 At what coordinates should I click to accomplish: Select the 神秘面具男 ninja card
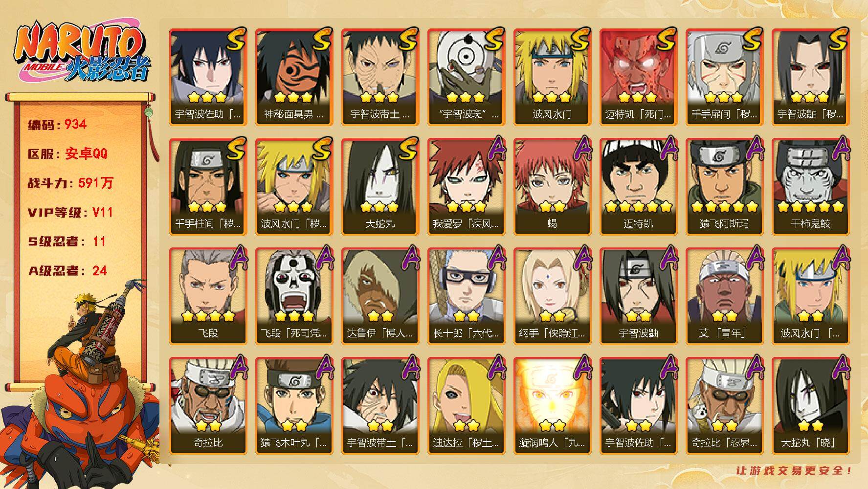pyautogui.click(x=294, y=77)
